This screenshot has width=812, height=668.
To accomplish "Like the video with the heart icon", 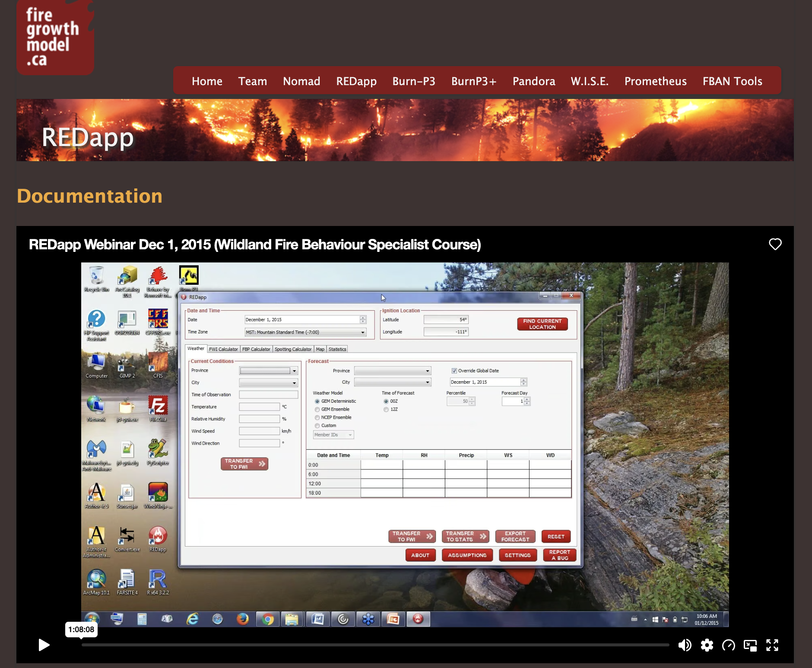I will 775,244.
